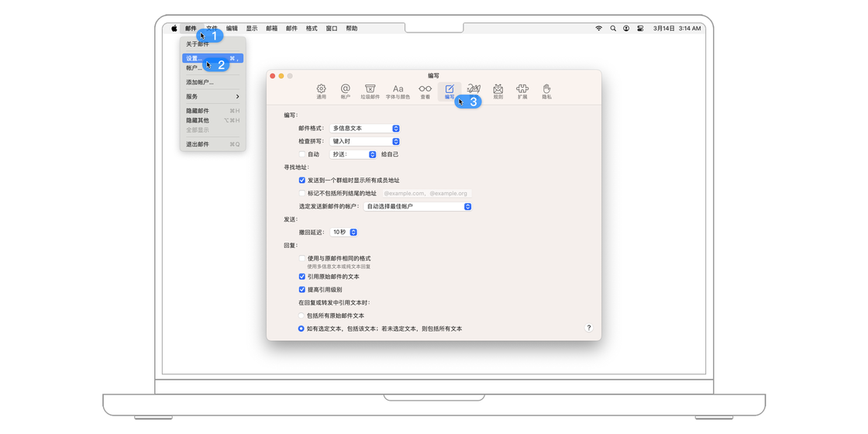Choose 隐藏邮件 menu item
Viewport: 868px width, 434px height.
click(x=212, y=111)
